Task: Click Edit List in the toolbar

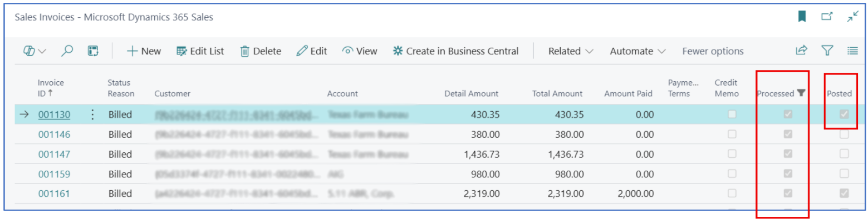Action: coord(200,51)
